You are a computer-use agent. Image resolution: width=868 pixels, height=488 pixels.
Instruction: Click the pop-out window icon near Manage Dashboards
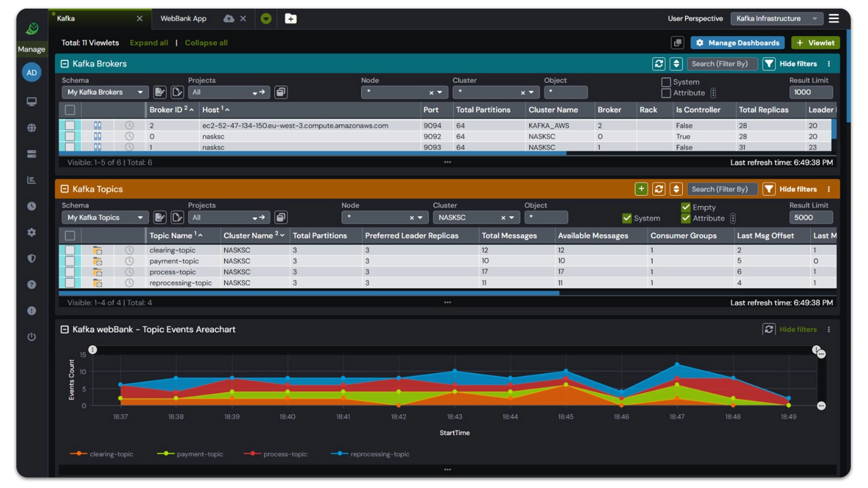pyautogui.click(x=677, y=42)
